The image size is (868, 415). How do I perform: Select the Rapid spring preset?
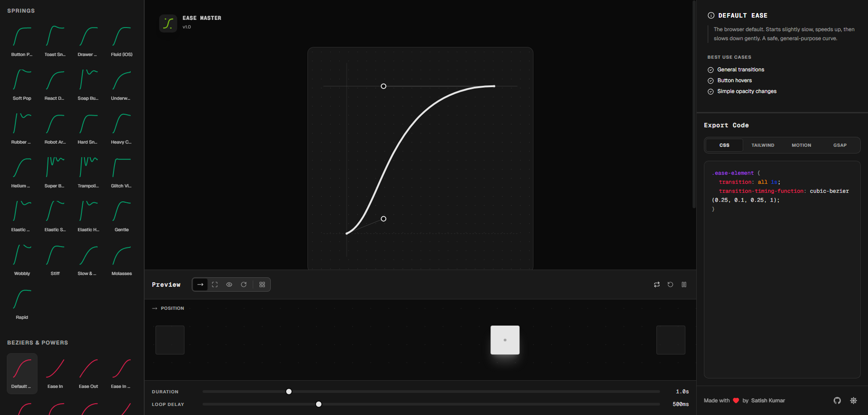[22, 303]
